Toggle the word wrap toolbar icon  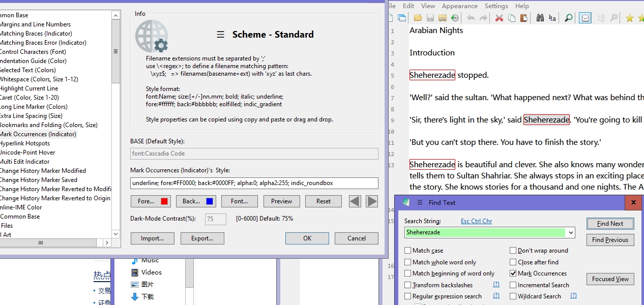tap(584, 17)
